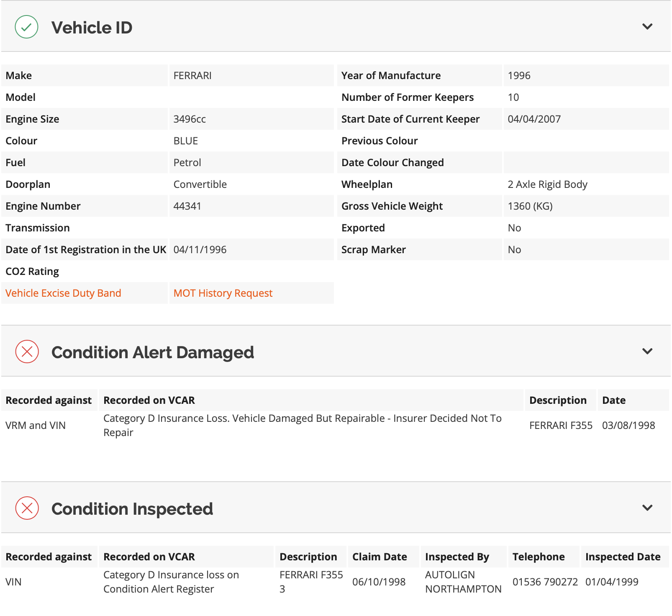The image size is (672, 616).
Task: Select first registration date 04/11/1996
Action: pyautogui.click(x=200, y=250)
